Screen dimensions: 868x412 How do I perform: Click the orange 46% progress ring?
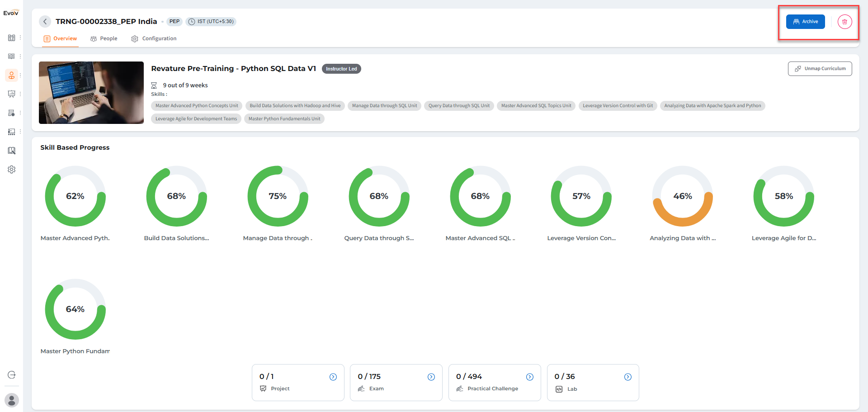point(683,196)
